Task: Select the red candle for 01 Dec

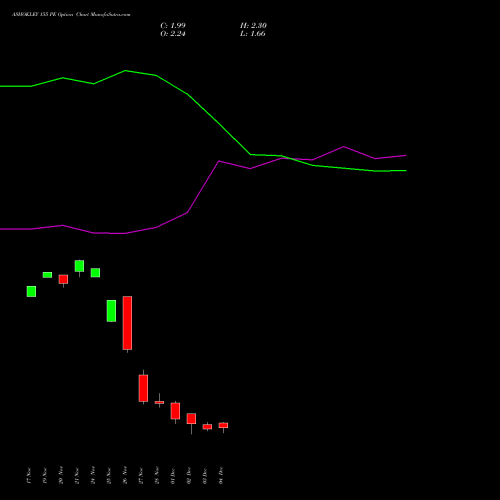Action: 175,411
